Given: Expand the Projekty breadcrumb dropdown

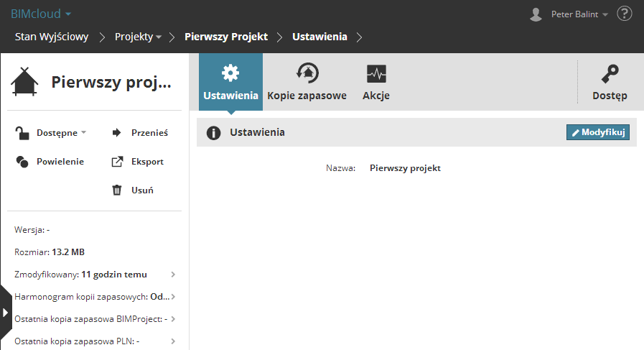Looking at the screenshot, I should 158,37.
